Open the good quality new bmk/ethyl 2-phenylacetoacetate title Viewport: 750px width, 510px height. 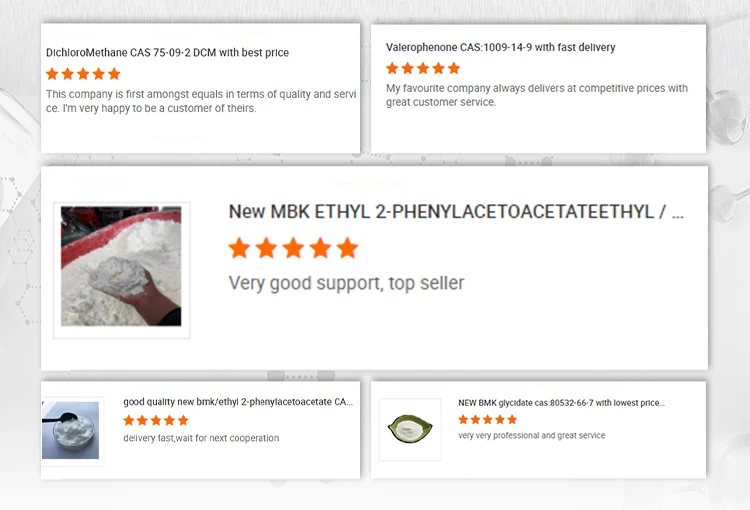tap(238, 402)
